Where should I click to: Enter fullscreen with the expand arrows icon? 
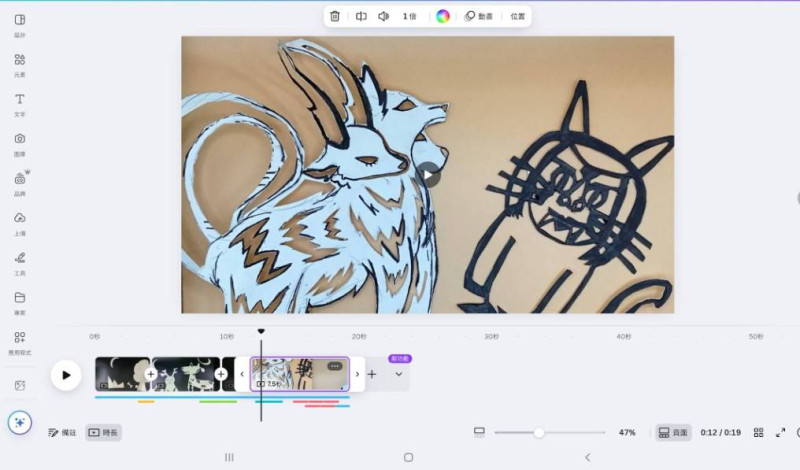click(x=781, y=433)
